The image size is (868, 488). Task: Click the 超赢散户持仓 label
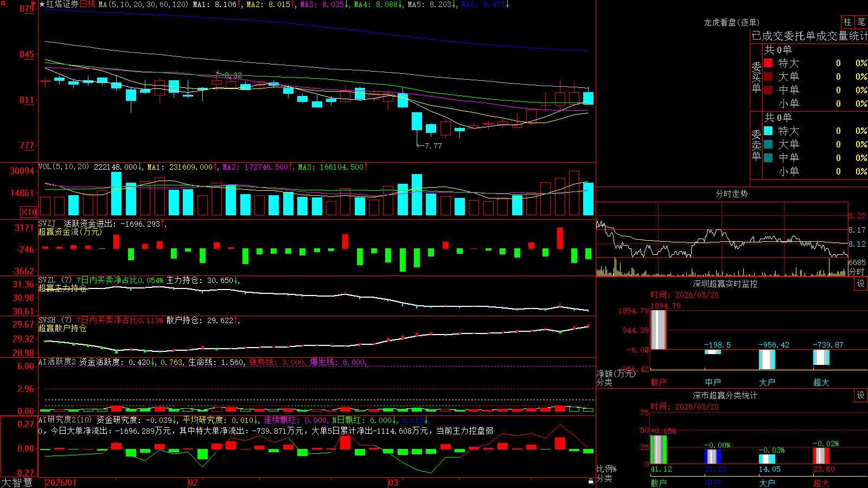(x=62, y=328)
